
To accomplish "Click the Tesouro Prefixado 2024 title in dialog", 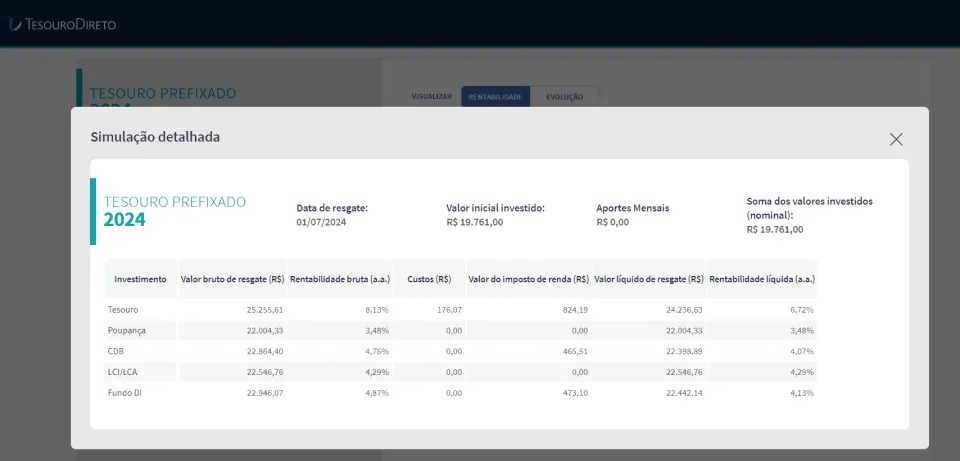I will coord(174,211).
